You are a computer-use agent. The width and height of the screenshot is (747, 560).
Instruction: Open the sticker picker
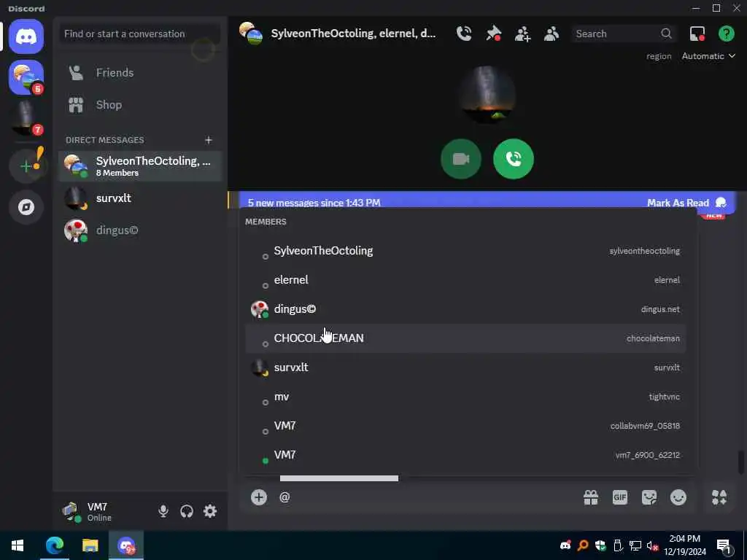pos(649,497)
